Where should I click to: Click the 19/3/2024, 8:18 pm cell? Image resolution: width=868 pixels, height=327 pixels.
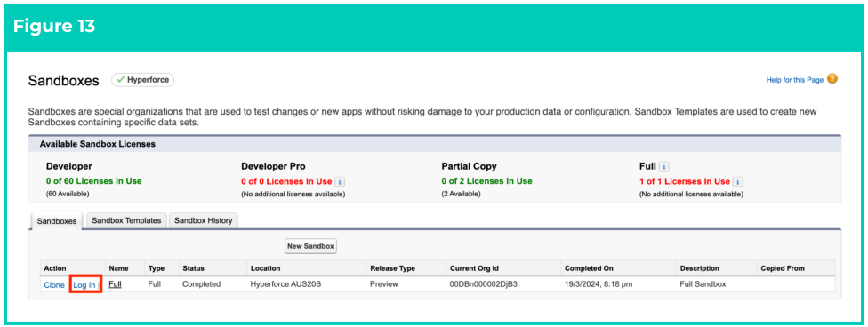(x=599, y=284)
